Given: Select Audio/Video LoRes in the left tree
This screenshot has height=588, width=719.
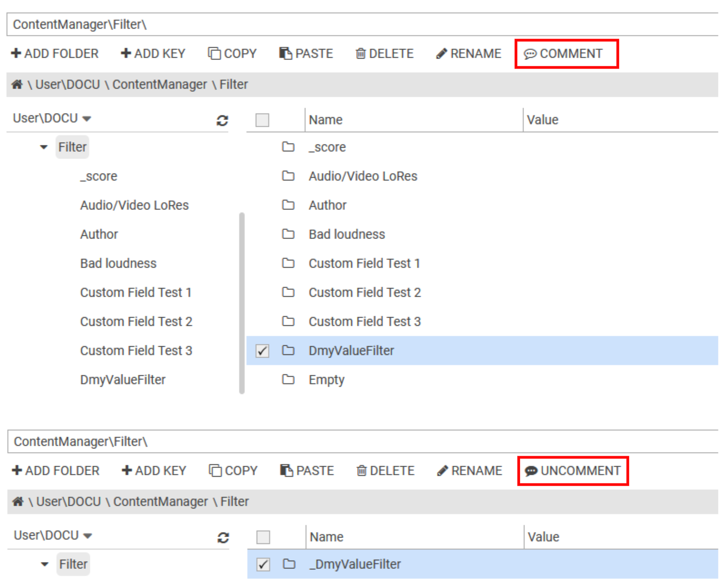Looking at the screenshot, I should [x=134, y=205].
